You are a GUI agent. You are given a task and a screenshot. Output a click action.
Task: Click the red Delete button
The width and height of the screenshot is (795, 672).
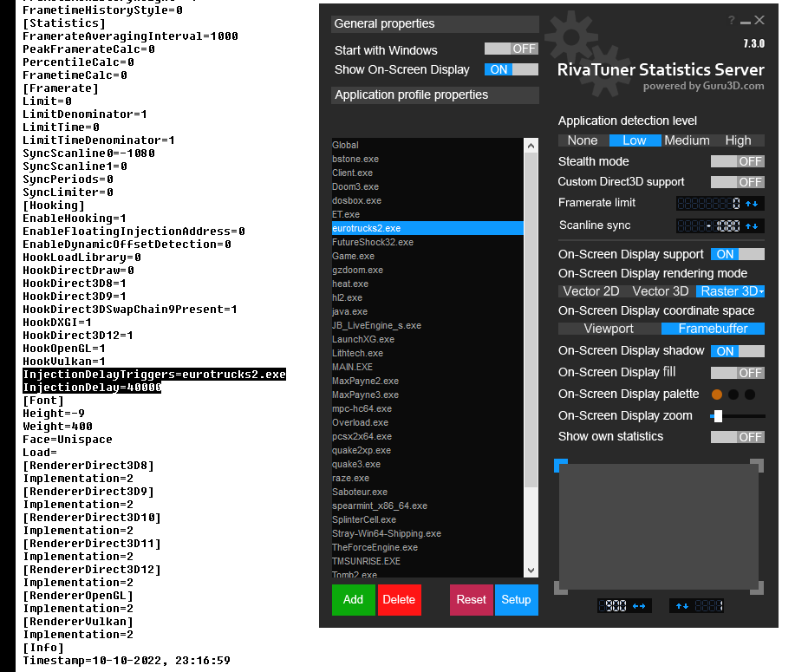point(399,599)
